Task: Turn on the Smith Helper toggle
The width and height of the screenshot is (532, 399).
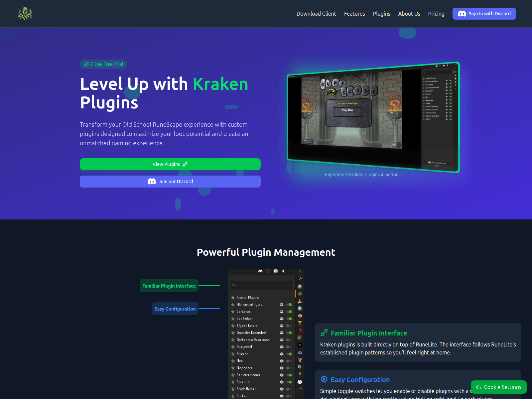Action: (x=289, y=389)
